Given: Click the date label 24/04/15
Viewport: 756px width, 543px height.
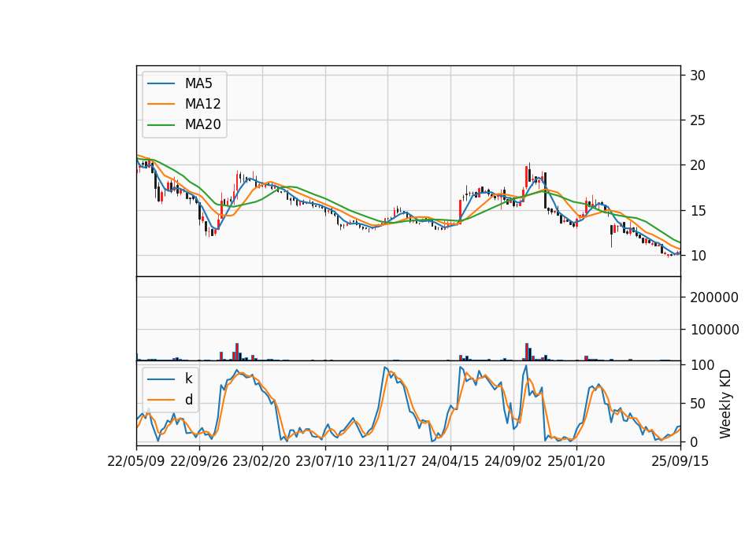Looking at the screenshot, I should pyautogui.click(x=450, y=461).
